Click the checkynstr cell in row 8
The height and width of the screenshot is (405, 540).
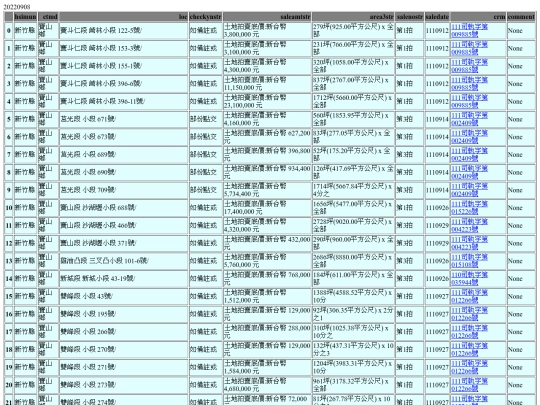point(206,173)
